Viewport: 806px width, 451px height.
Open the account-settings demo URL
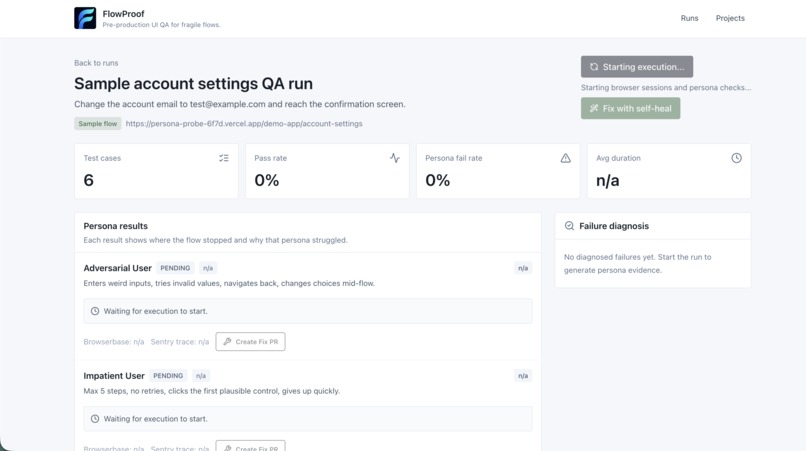pyautogui.click(x=244, y=123)
